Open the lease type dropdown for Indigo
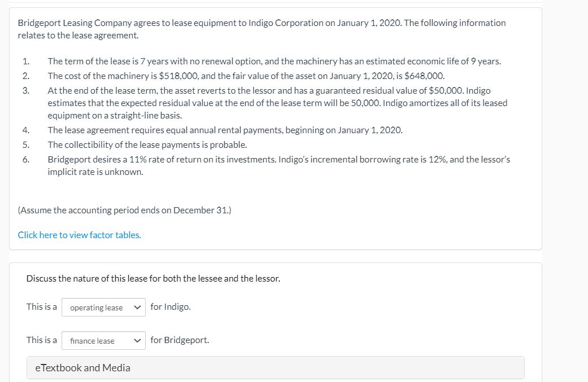The width and height of the screenshot is (588, 382). coord(103,308)
